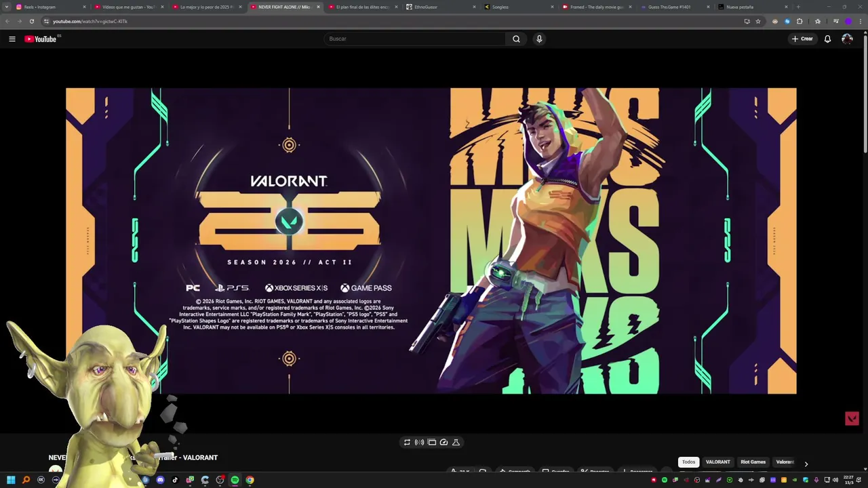Click the Spotify system tray icon
The height and width of the screenshot is (488, 868).
click(x=665, y=480)
